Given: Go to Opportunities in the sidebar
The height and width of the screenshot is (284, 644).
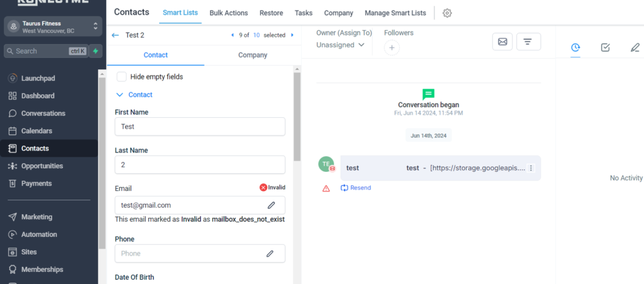Looking at the screenshot, I should tap(42, 166).
